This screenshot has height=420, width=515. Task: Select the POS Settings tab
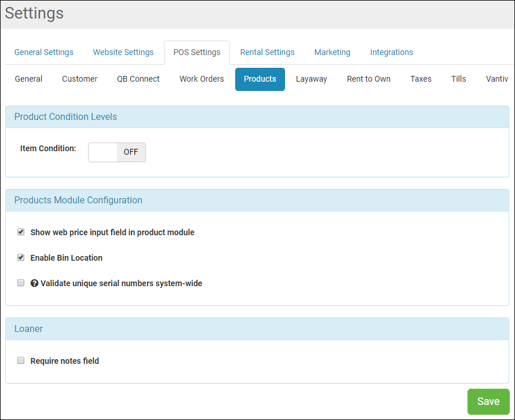click(x=197, y=52)
